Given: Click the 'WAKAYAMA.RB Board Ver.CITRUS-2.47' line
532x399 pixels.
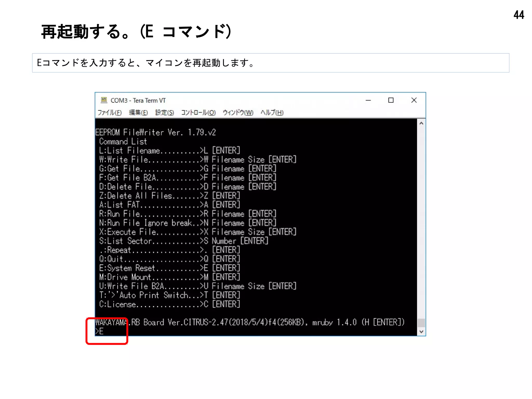Looking at the screenshot, I should [x=250, y=322].
